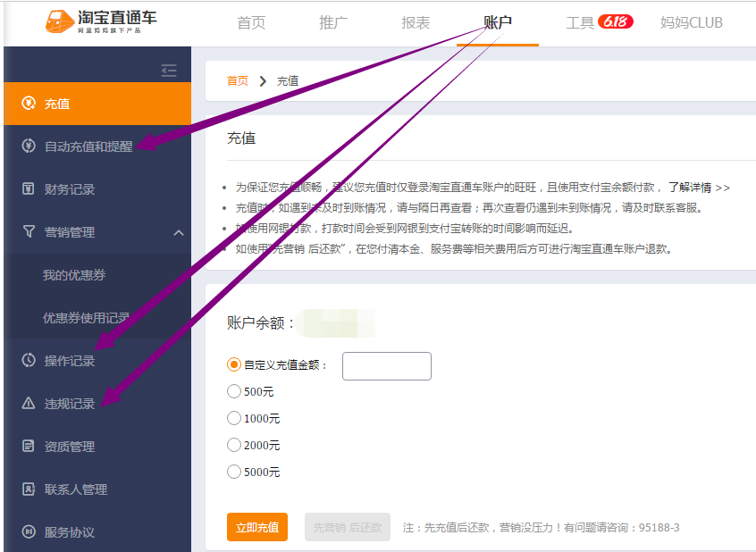Screen dimensions: 756x552
Task: Collapse the 营销管理 submenu chevron
Action: point(179,233)
